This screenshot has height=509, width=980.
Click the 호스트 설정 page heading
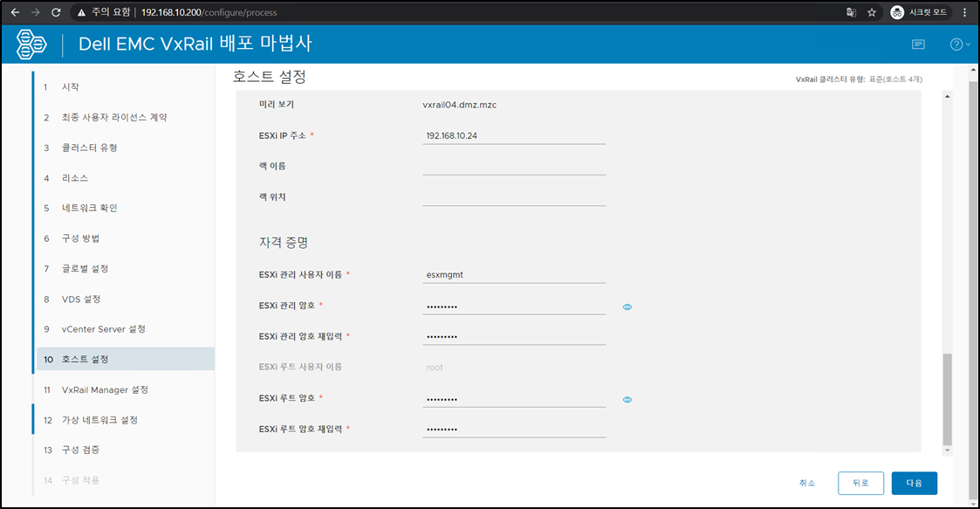(270, 77)
